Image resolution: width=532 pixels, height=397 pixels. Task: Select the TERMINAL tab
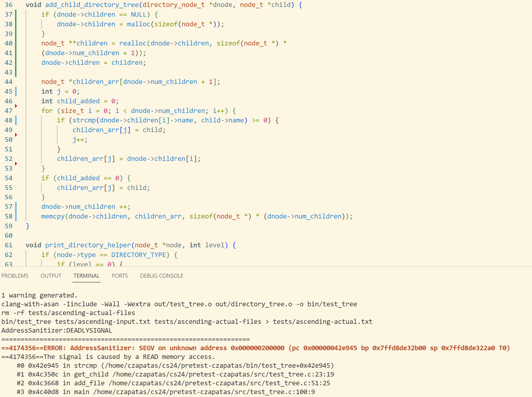point(86,276)
